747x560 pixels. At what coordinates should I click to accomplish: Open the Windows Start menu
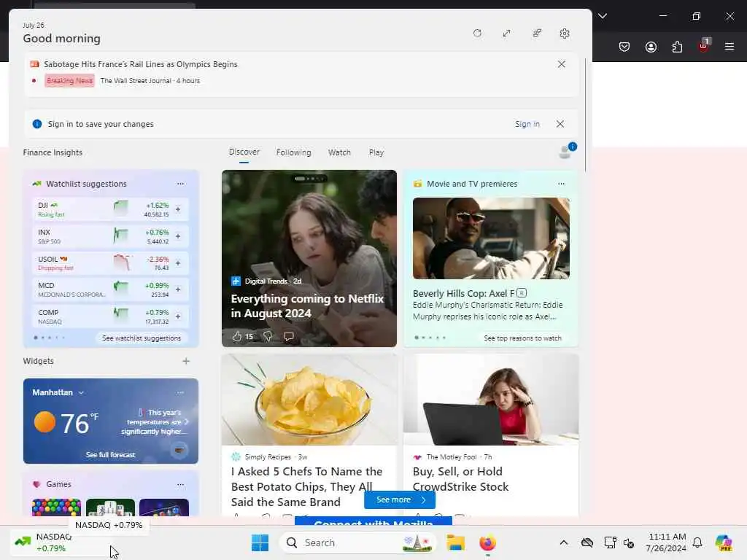tap(260, 542)
